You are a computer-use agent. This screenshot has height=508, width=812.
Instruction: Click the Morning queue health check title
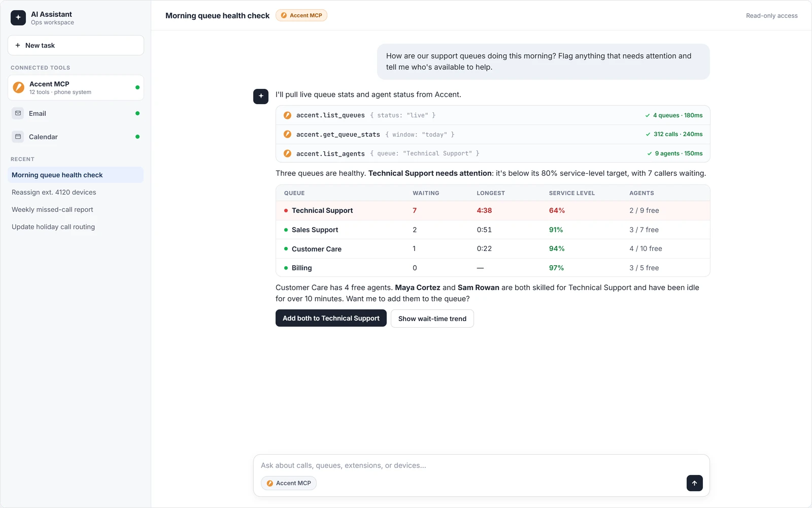[x=217, y=15]
